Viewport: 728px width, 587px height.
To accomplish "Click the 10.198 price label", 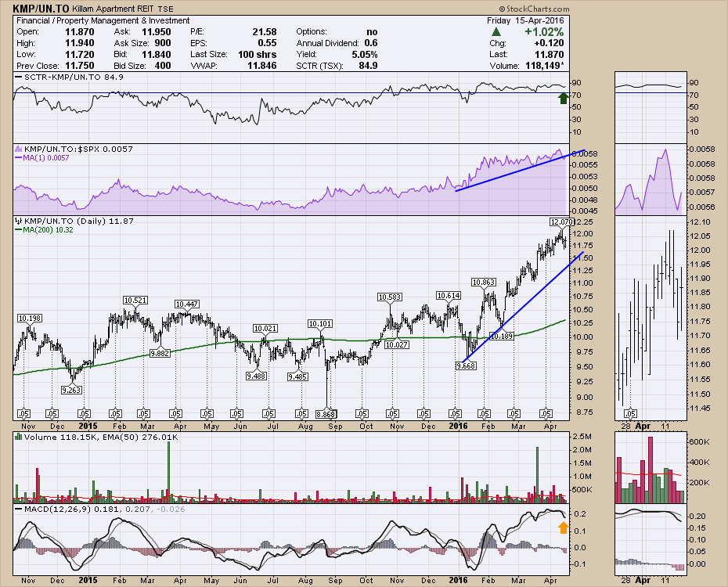I will click(30, 319).
